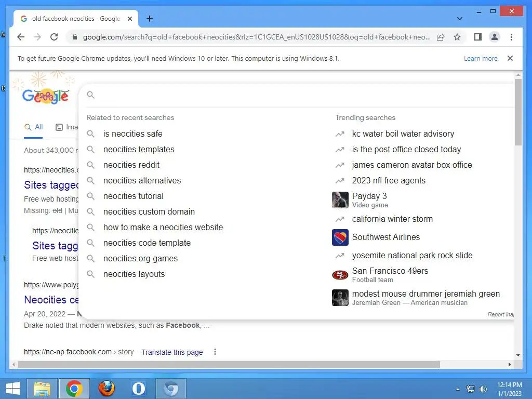Choose 'neocities layouts' suggestion

134,274
